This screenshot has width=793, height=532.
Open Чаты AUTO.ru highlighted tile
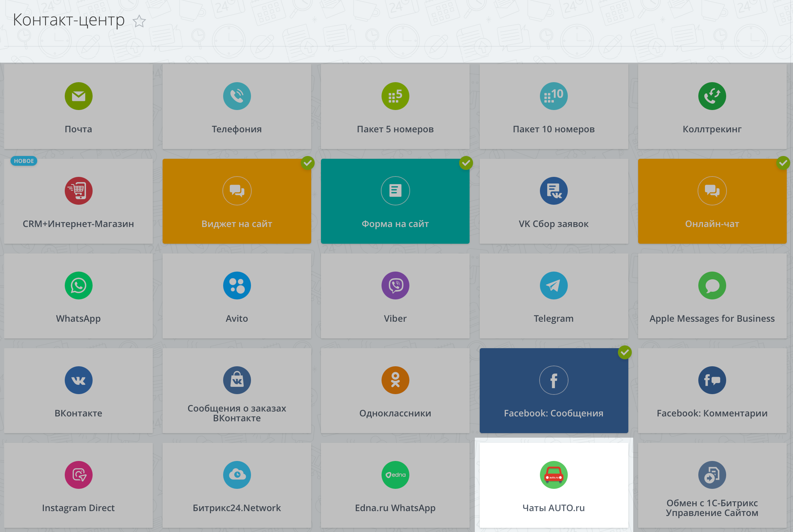(553, 485)
